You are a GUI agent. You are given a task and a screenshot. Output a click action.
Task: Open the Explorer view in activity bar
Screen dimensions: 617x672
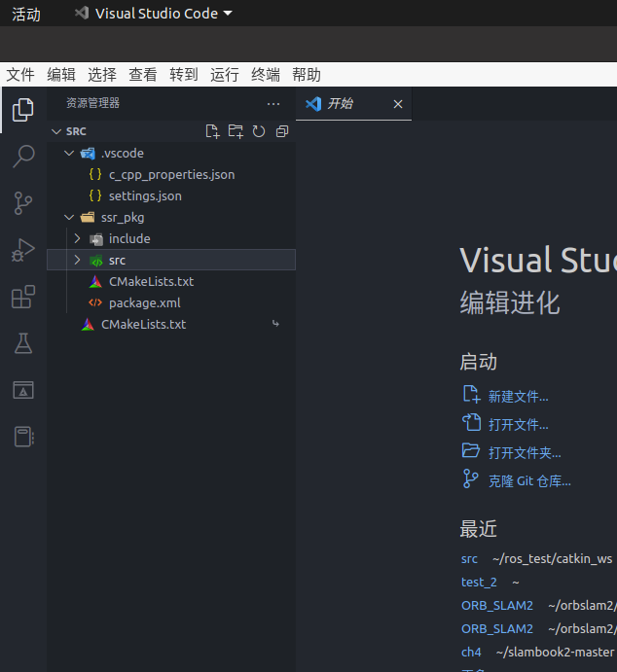coord(23,110)
